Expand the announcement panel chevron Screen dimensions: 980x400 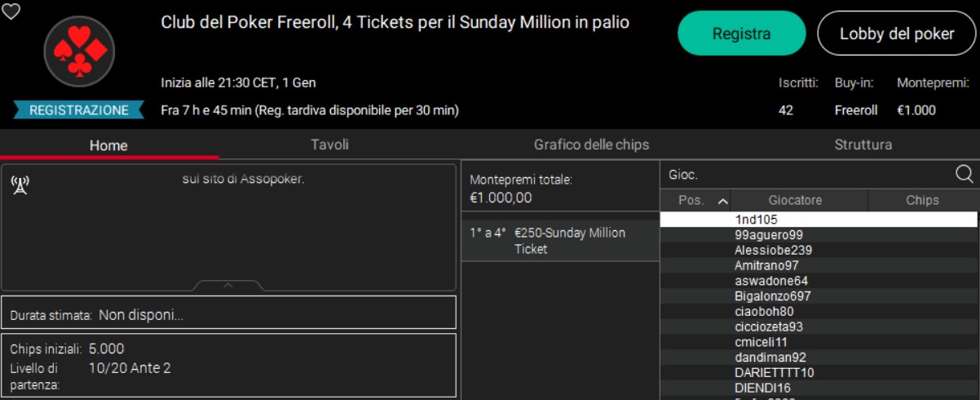(228, 285)
